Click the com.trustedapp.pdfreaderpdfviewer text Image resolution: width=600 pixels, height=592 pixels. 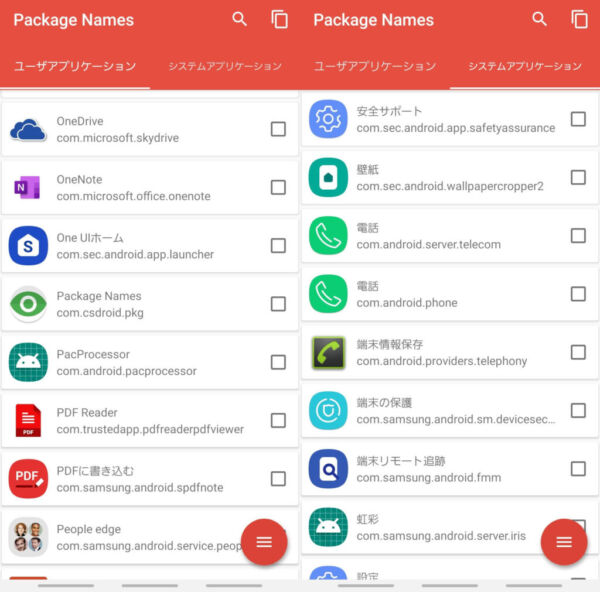150,429
